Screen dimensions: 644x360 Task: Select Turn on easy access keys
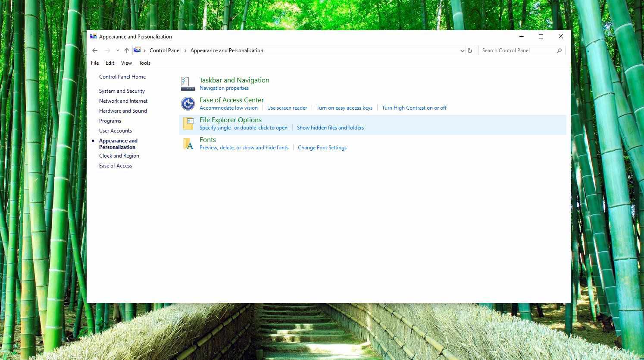[x=344, y=108]
